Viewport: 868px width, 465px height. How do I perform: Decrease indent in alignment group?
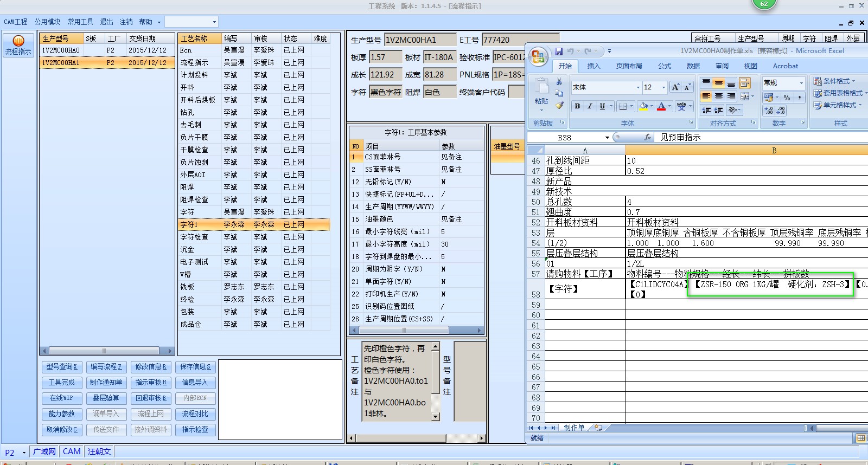[x=706, y=109]
